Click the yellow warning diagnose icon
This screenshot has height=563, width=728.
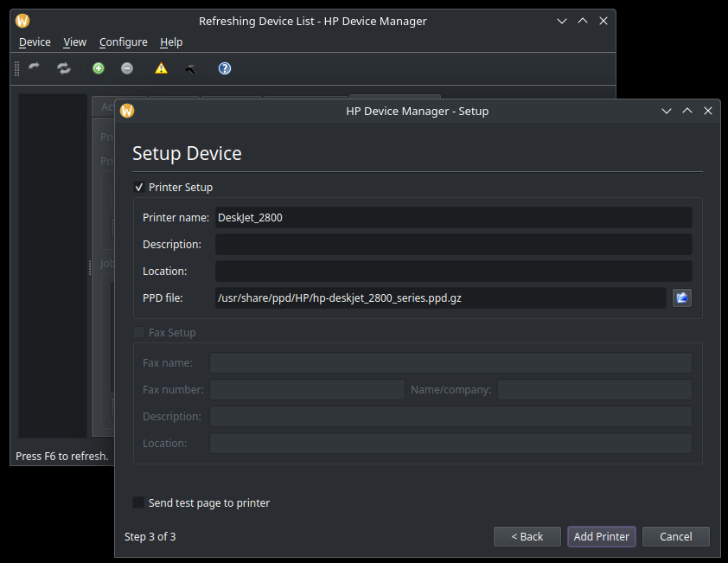161,68
